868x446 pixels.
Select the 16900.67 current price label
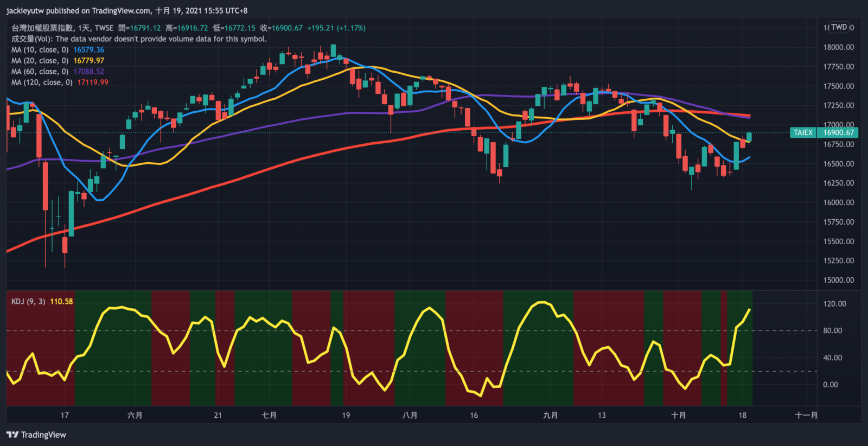(x=838, y=132)
